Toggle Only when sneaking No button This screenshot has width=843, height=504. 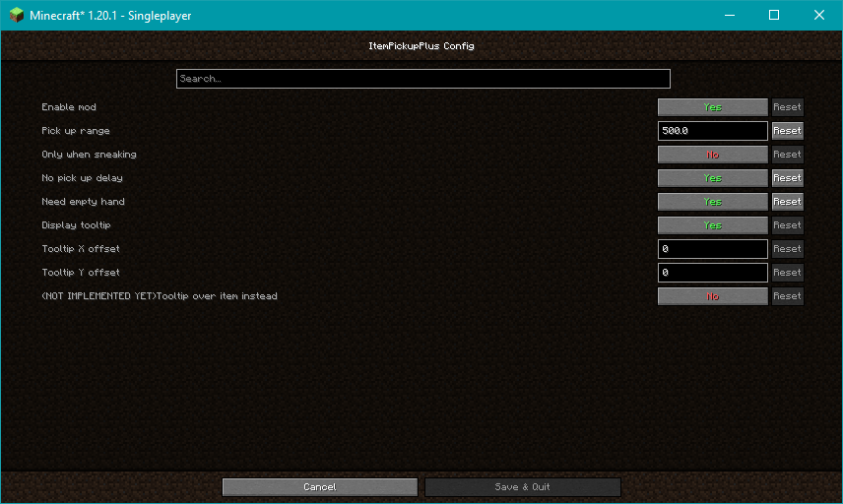click(x=712, y=155)
